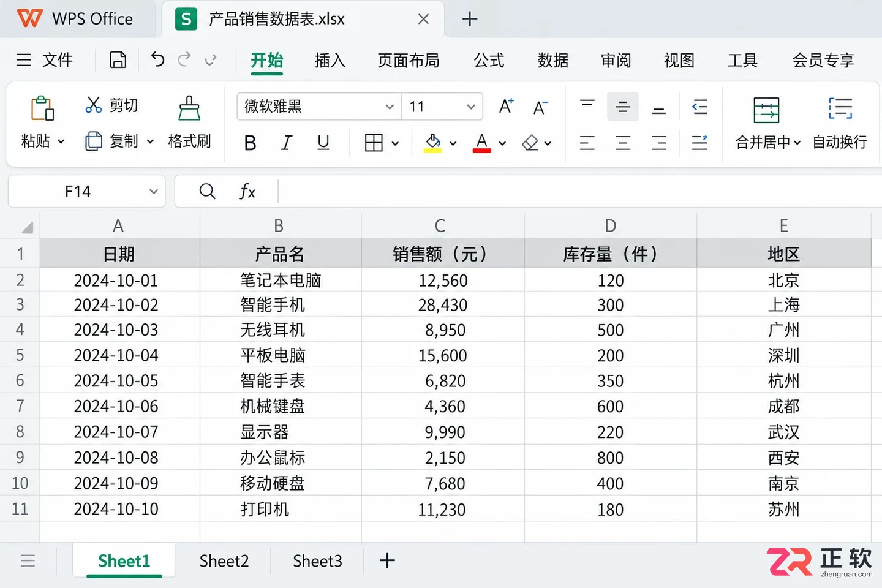Click the cell borders icon

pos(374,143)
